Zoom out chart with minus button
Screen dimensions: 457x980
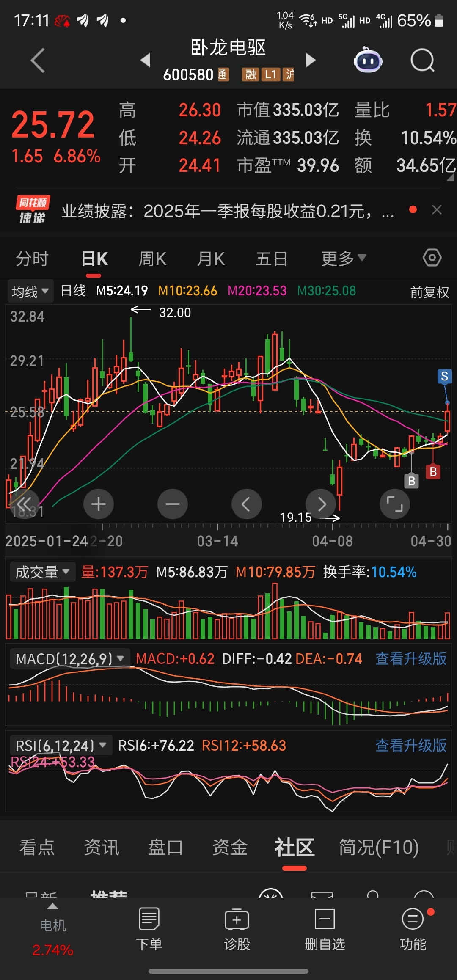click(x=173, y=504)
